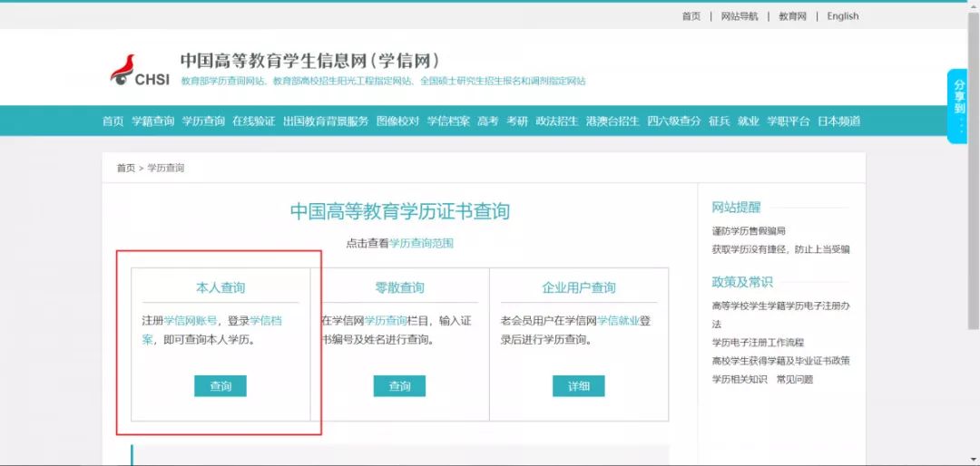The image size is (980, 466).
Task: Open 高等学校学生学籍学历电子注册办法 link
Action: pyautogui.click(x=780, y=315)
